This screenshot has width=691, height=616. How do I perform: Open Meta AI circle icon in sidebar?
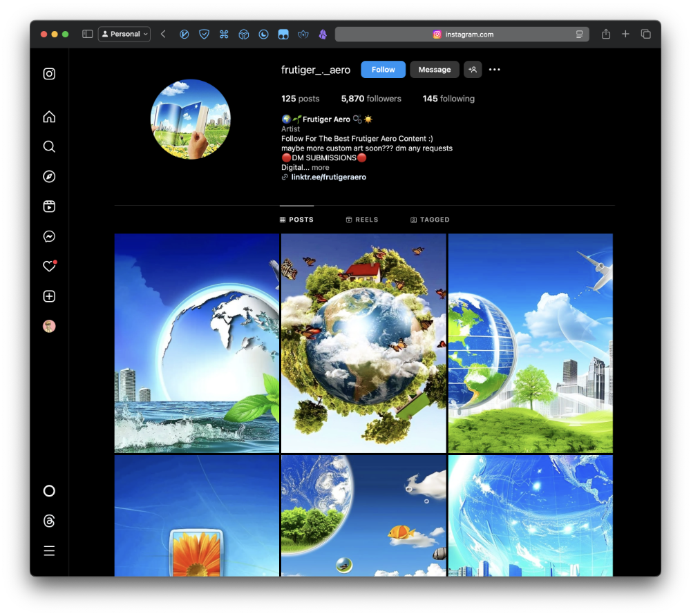tap(49, 491)
